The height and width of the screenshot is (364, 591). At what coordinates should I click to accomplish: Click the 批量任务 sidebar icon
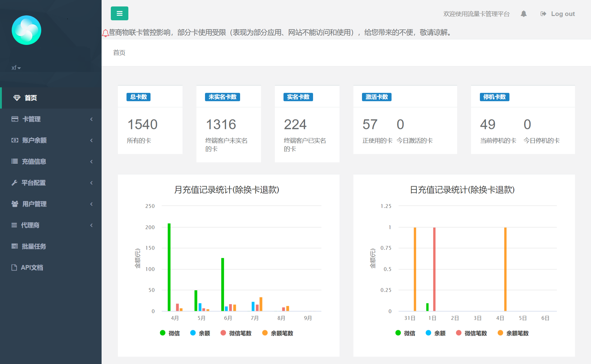pos(15,246)
